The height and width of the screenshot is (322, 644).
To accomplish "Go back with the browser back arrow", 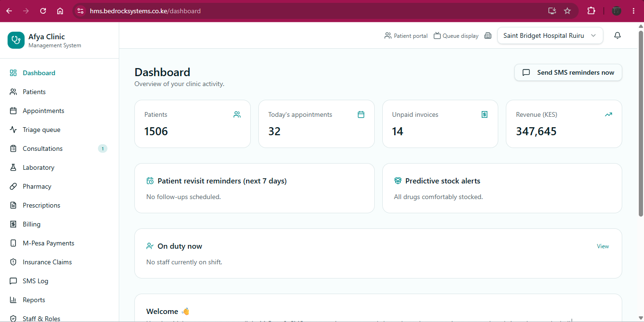I will tap(9, 11).
